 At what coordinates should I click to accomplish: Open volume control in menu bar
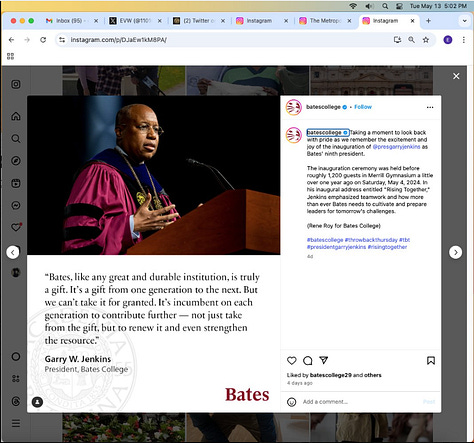click(369, 6)
